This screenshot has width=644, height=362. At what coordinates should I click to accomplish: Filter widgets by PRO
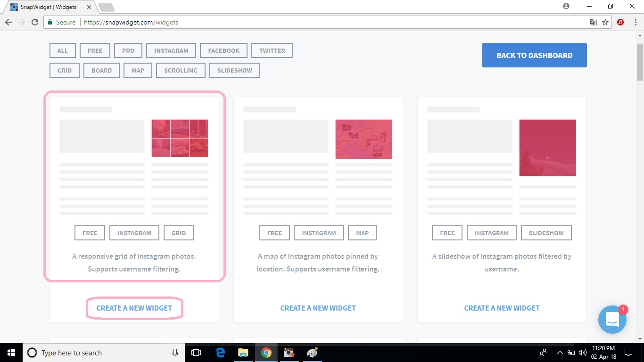(128, 50)
